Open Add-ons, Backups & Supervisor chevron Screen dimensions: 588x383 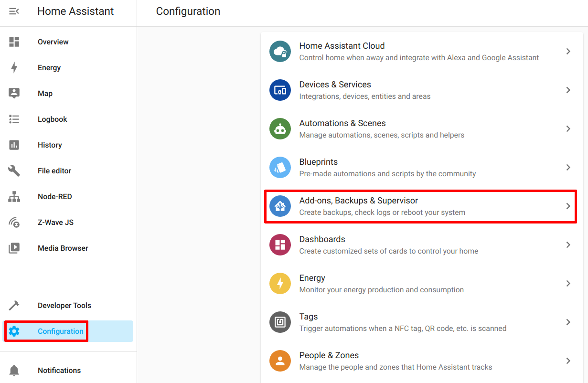point(568,206)
